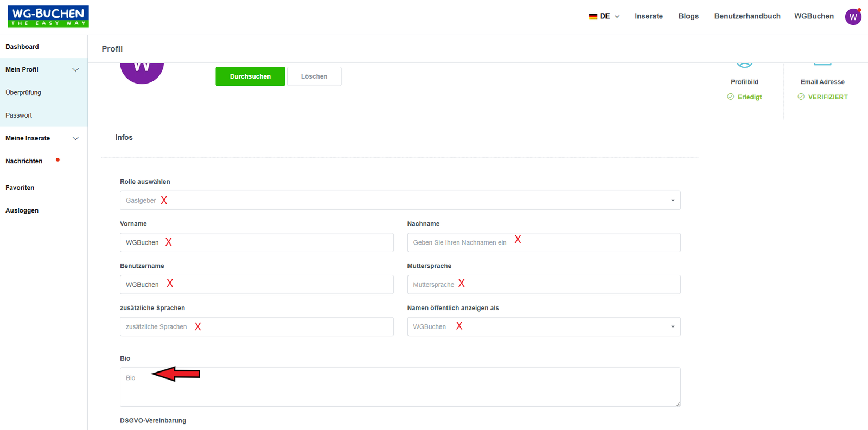
Task: Click the Profil page title
Action: coord(112,49)
